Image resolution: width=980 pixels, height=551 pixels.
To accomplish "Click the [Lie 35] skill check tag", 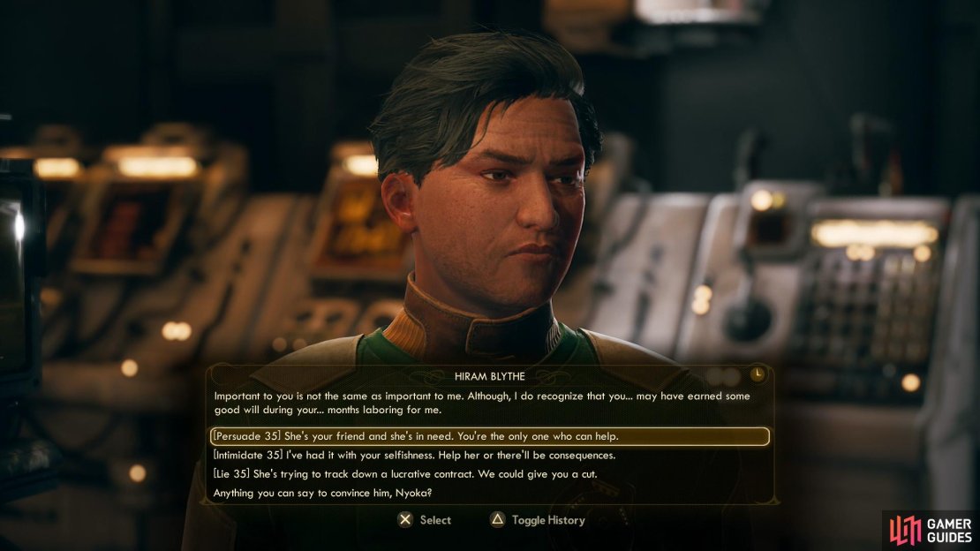I will [232, 474].
